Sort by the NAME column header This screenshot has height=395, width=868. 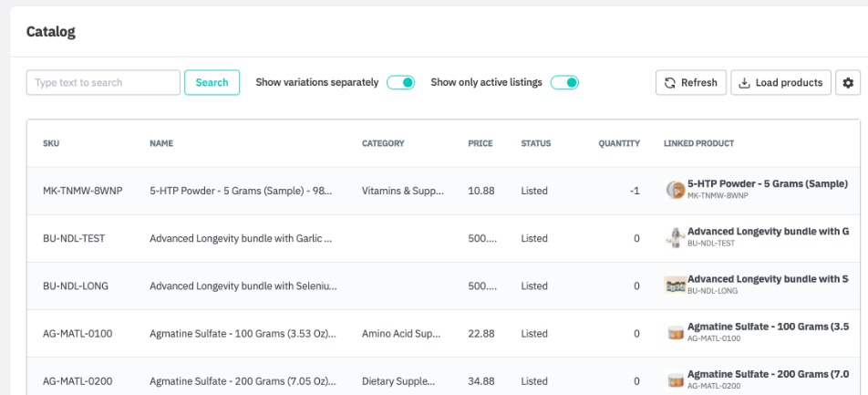[x=161, y=144]
